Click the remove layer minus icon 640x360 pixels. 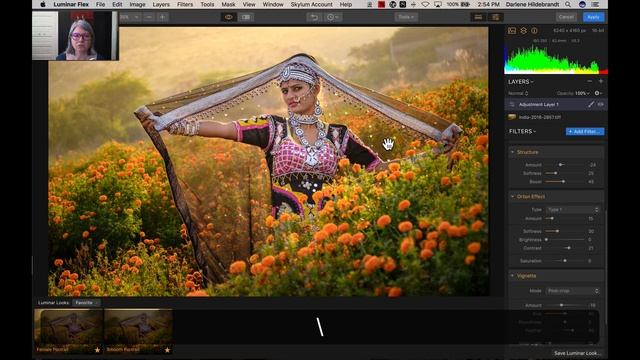(x=590, y=81)
